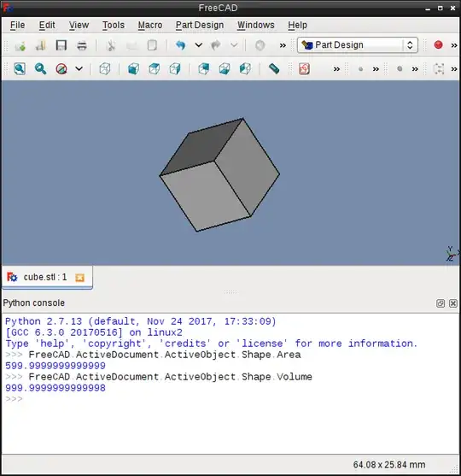Open the Part Design workbench selector
Viewport: 461px width, 476px height.
(x=358, y=45)
